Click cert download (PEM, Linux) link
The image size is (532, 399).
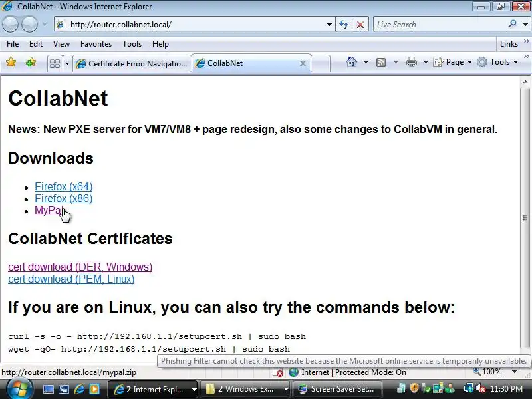pyautogui.click(x=71, y=279)
